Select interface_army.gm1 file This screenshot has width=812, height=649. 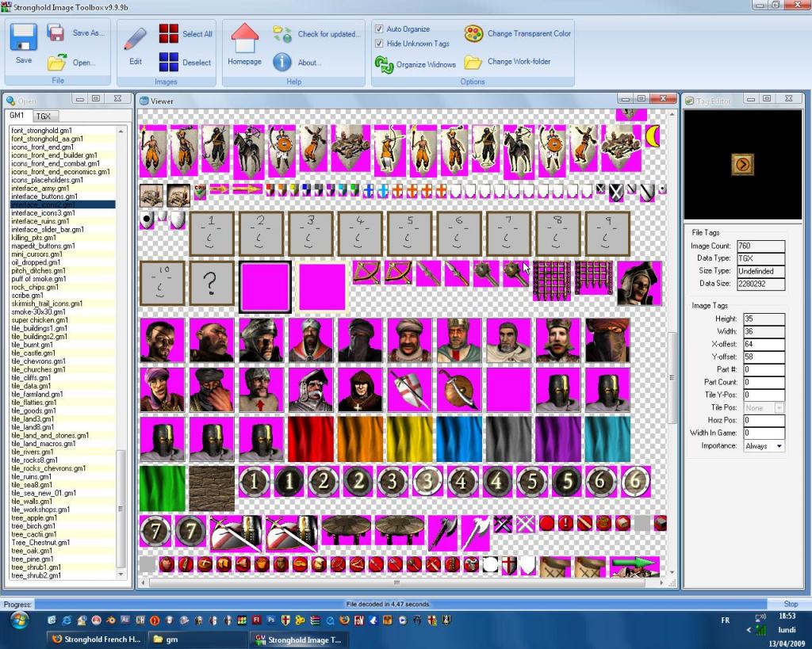point(40,189)
